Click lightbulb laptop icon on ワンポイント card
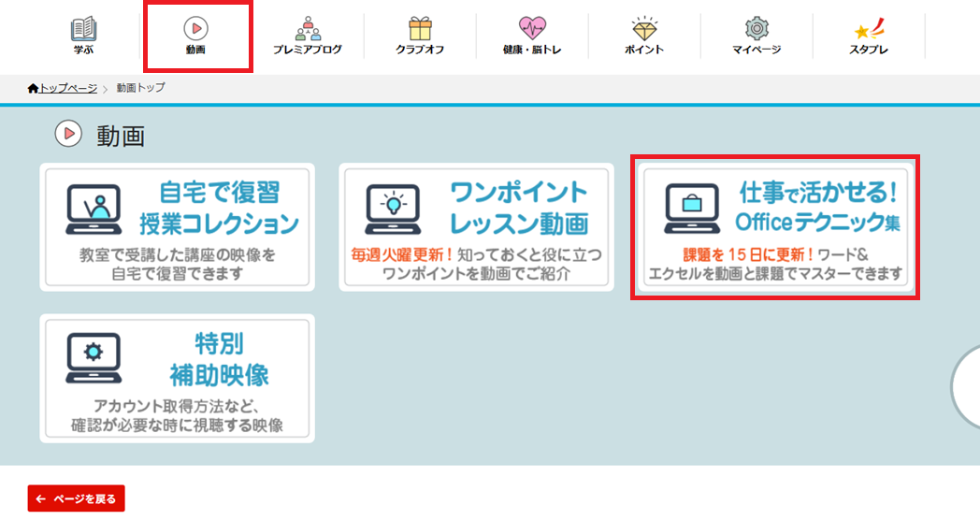This screenshot has height=520, width=980. click(x=393, y=209)
